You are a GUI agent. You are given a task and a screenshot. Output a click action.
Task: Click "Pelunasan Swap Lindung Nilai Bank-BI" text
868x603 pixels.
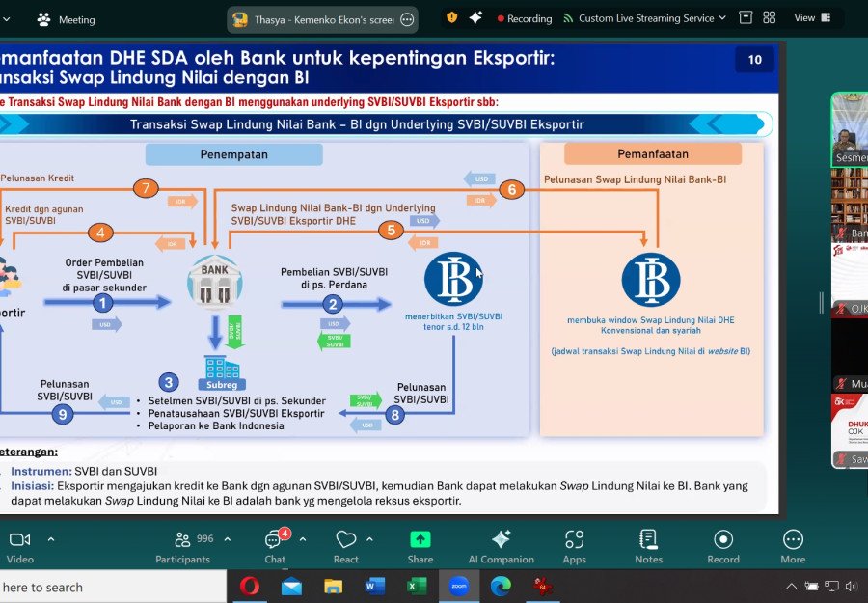(x=635, y=179)
